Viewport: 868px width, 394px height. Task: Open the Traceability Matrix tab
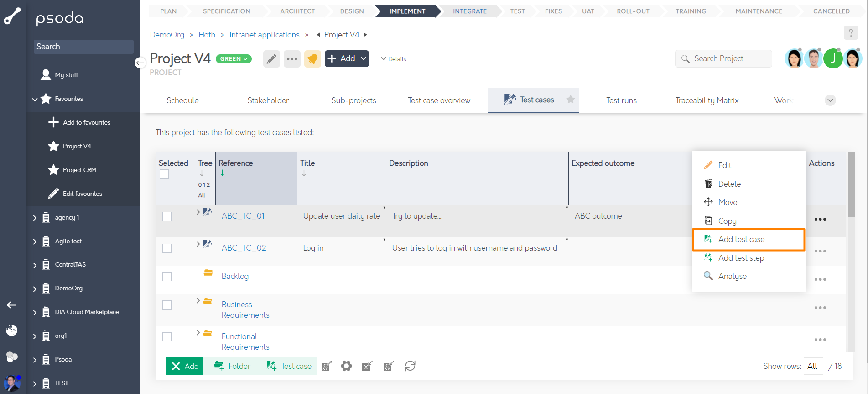tap(707, 100)
